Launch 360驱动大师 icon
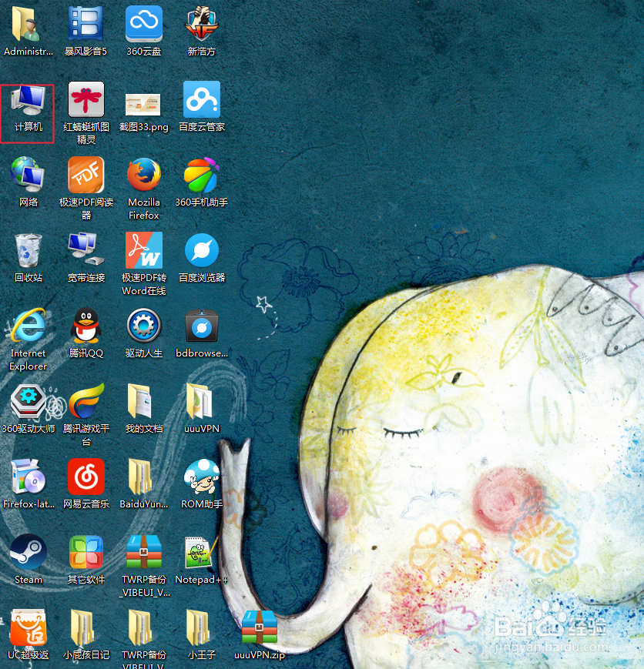The width and height of the screenshot is (644, 669). click(28, 401)
